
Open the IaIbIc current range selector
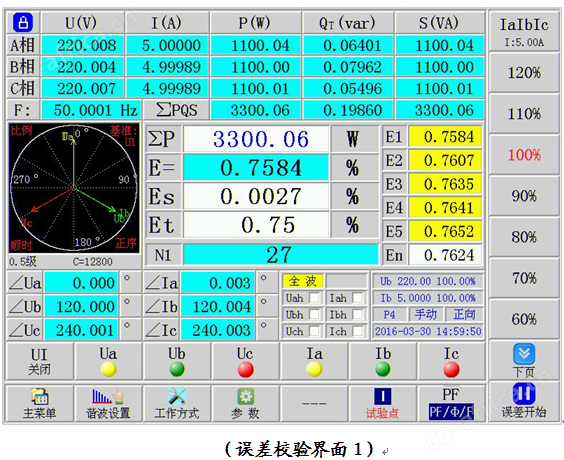(x=524, y=32)
